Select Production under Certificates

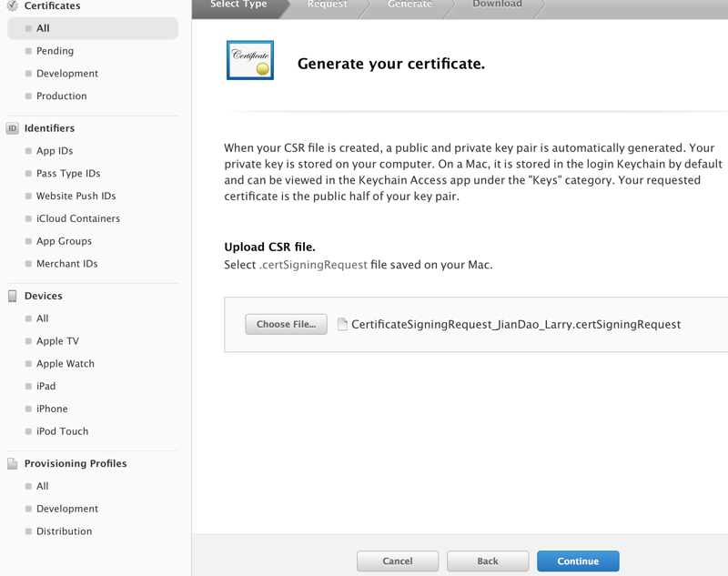[x=62, y=96]
